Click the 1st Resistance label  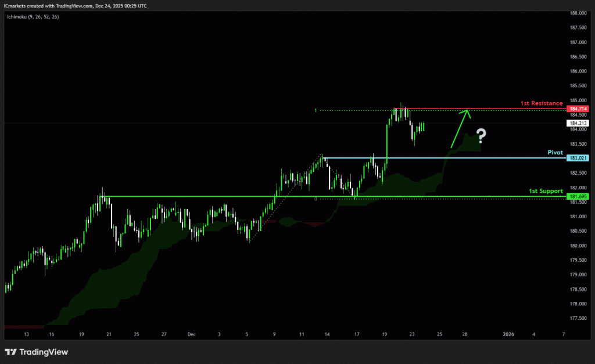pyautogui.click(x=541, y=103)
